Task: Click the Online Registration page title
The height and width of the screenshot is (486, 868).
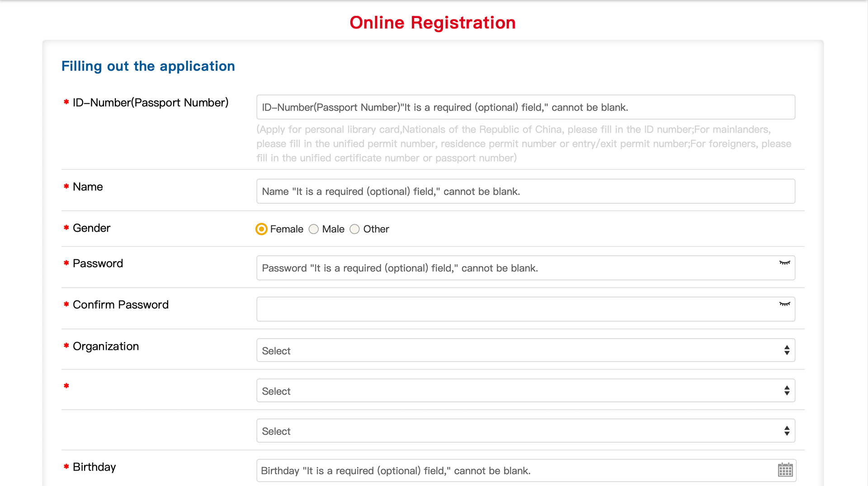Action: pyautogui.click(x=432, y=23)
